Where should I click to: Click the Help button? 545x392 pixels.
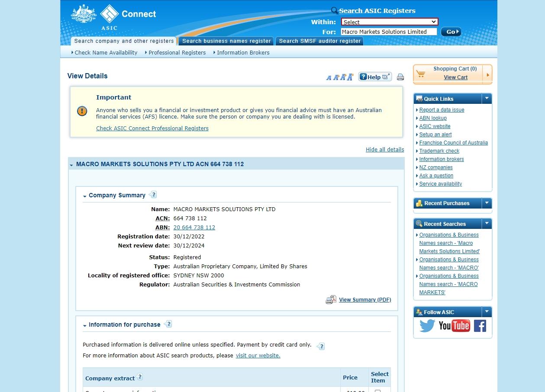pos(375,77)
